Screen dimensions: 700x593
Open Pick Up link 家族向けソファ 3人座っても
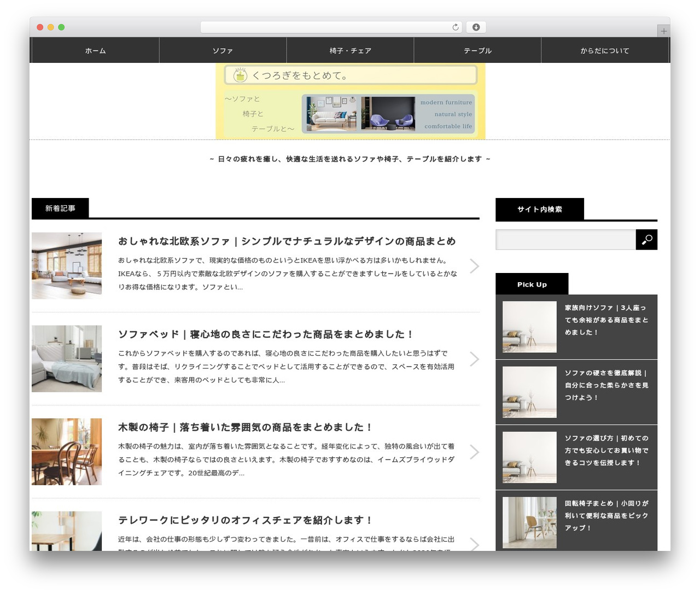606,320
